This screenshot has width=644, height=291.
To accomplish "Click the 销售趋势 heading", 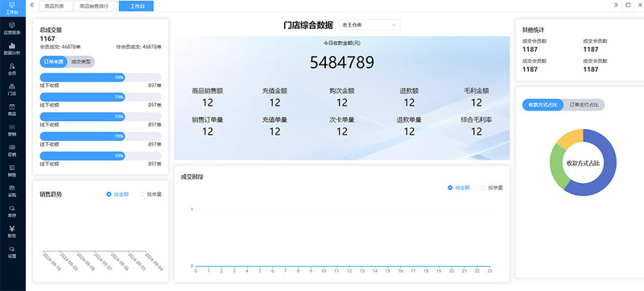I will click(51, 194).
